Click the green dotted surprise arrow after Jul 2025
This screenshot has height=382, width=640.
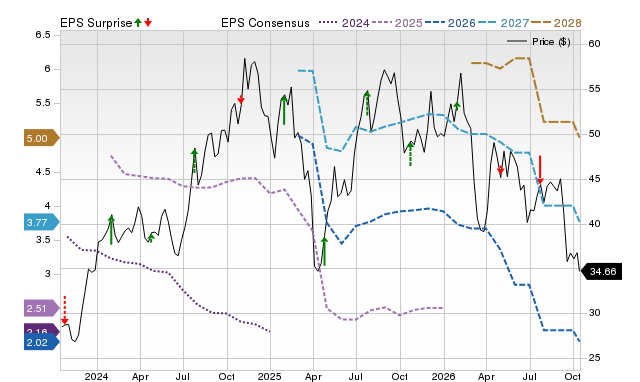(367, 104)
